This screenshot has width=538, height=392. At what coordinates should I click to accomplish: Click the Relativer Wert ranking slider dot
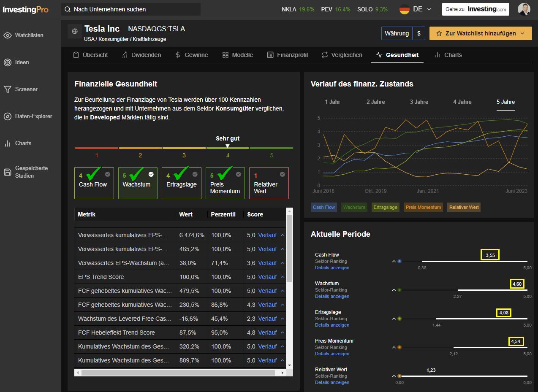pos(399,376)
